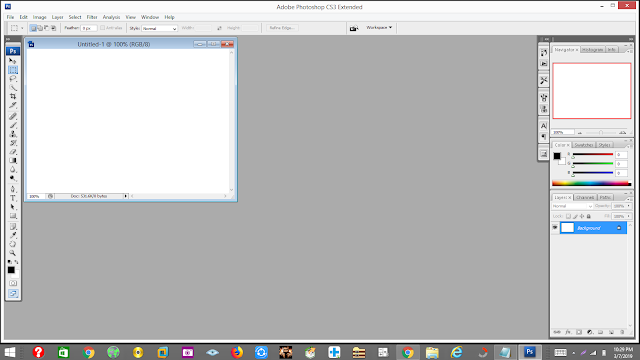Select the History Brush tool

(x=13, y=143)
